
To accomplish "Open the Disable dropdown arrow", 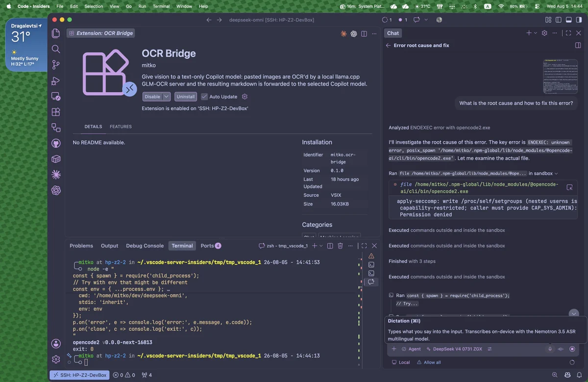I will pyautogui.click(x=167, y=97).
